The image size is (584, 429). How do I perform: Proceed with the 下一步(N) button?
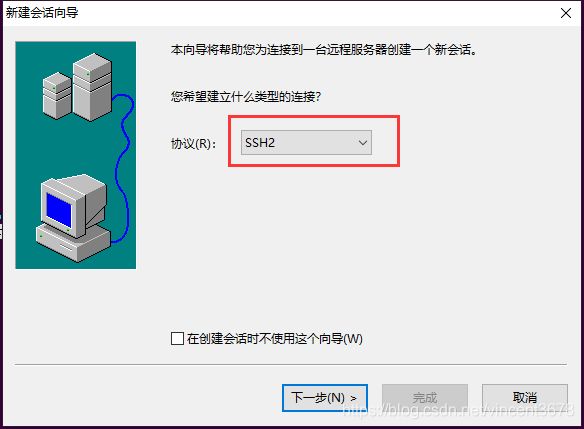325,398
